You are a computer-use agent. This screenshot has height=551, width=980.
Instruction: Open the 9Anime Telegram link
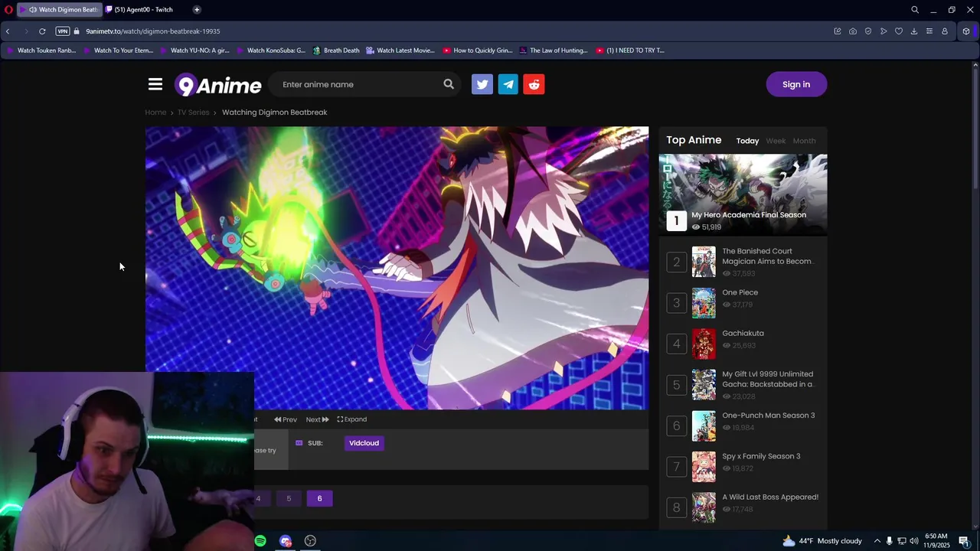pos(508,84)
